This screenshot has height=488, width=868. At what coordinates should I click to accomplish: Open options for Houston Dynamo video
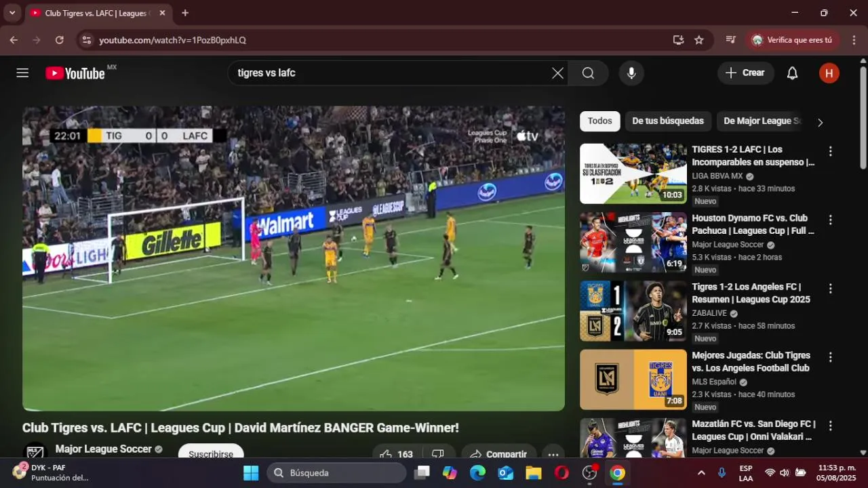point(830,220)
